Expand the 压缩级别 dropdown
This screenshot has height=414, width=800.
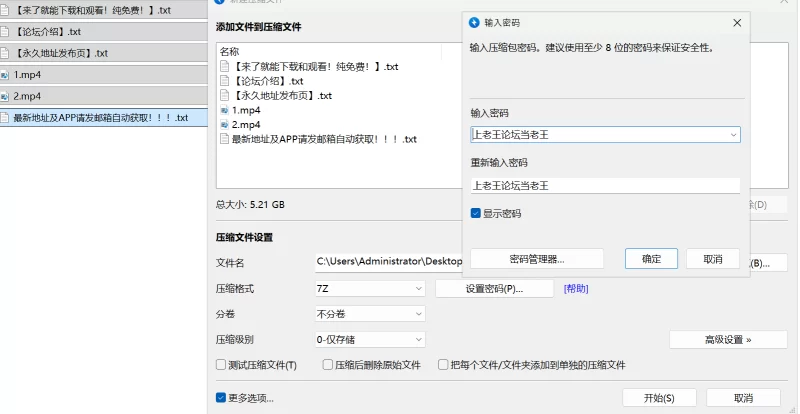tap(418, 340)
